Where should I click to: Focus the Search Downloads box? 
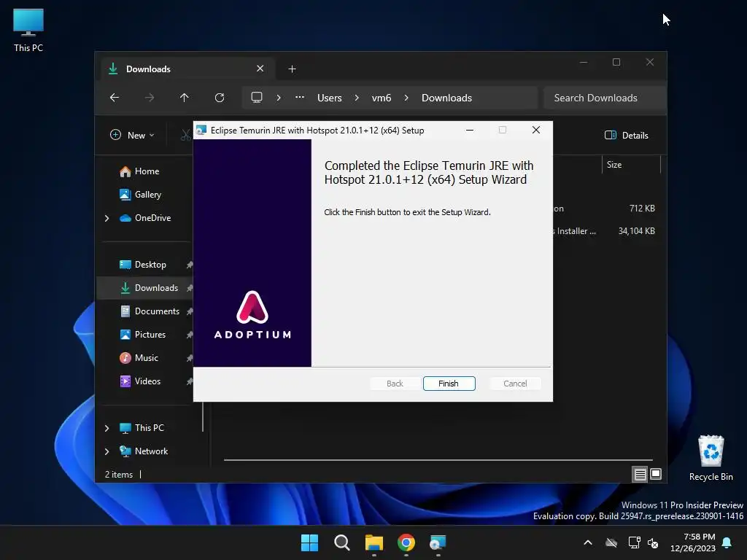[604, 98]
